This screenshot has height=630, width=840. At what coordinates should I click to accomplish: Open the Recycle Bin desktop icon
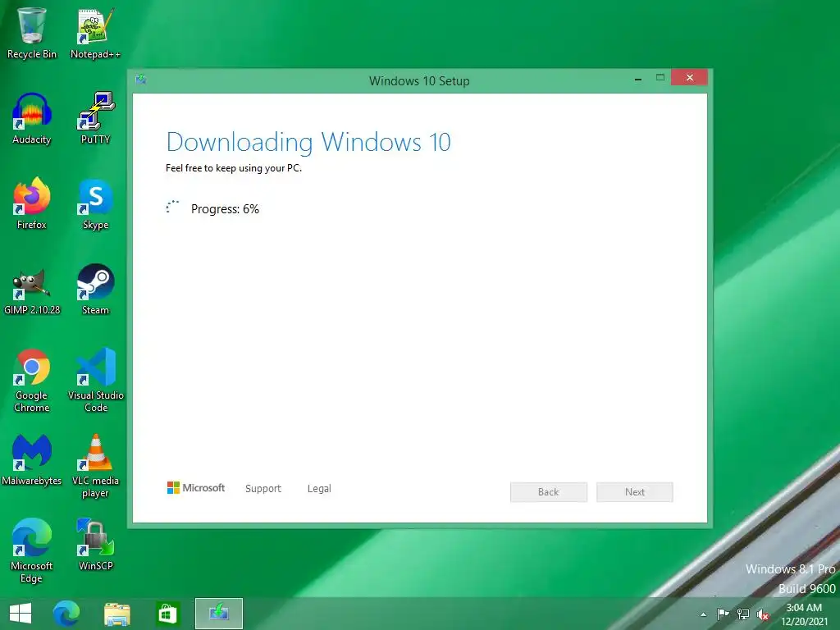tap(32, 33)
